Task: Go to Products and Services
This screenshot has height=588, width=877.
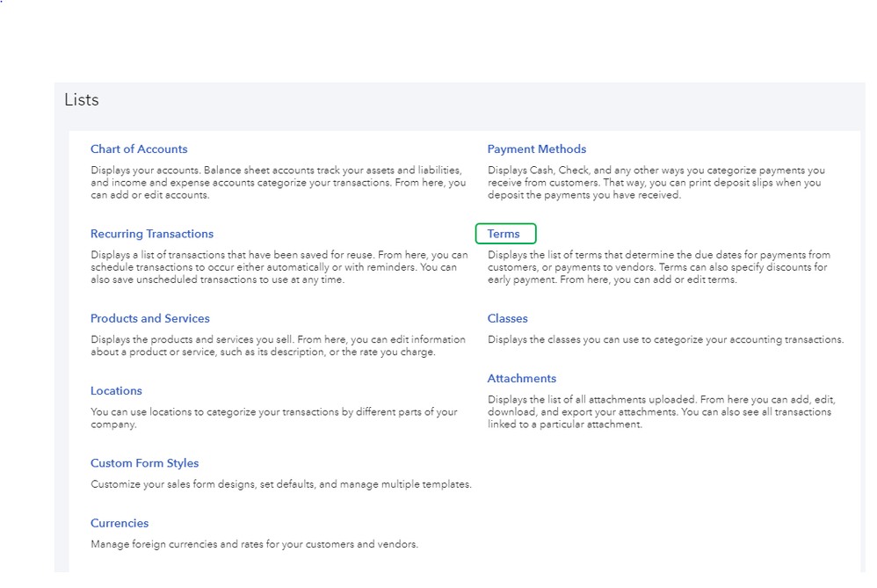Action: click(x=150, y=318)
